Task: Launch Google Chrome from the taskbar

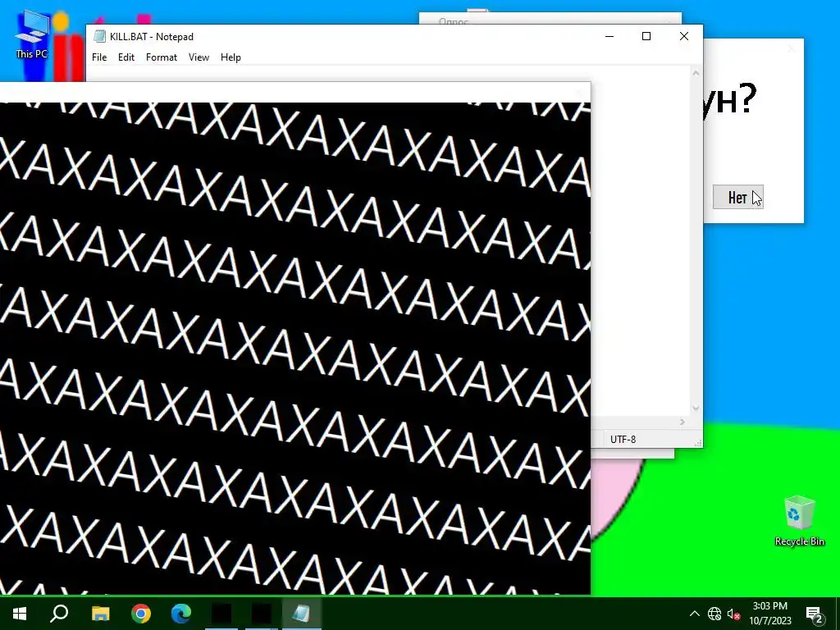Action: (x=141, y=614)
